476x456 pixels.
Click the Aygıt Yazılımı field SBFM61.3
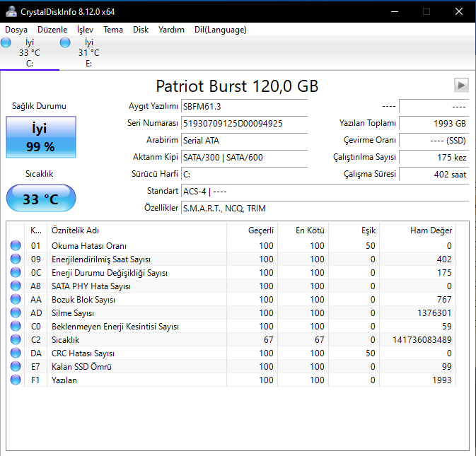(x=243, y=106)
